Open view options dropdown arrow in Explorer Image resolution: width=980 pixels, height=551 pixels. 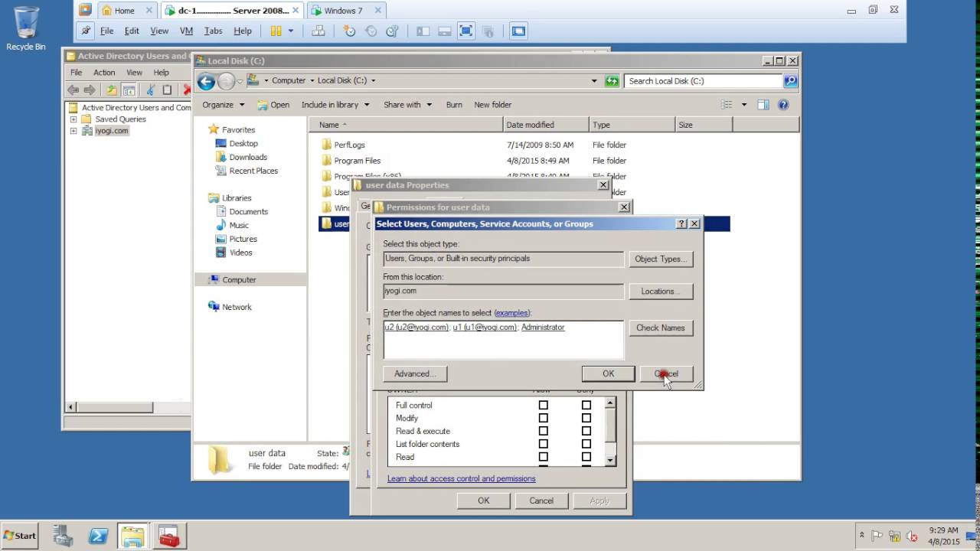[x=743, y=105]
